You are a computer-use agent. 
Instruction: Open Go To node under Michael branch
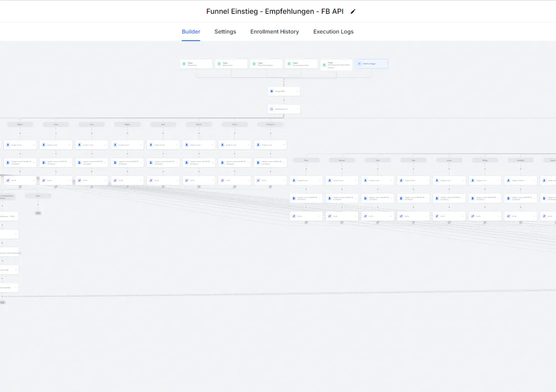tap(342, 216)
